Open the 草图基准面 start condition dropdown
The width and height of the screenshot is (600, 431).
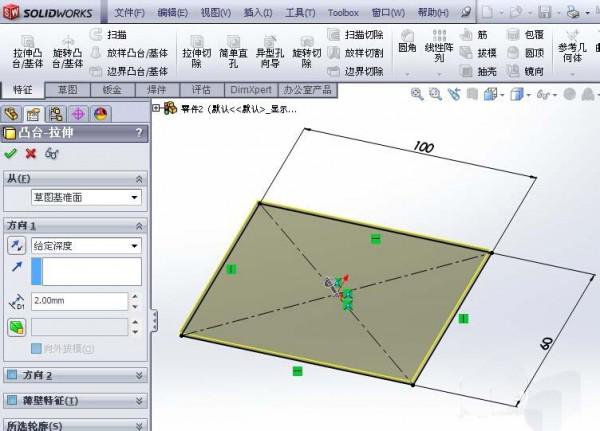(x=134, y=198)
